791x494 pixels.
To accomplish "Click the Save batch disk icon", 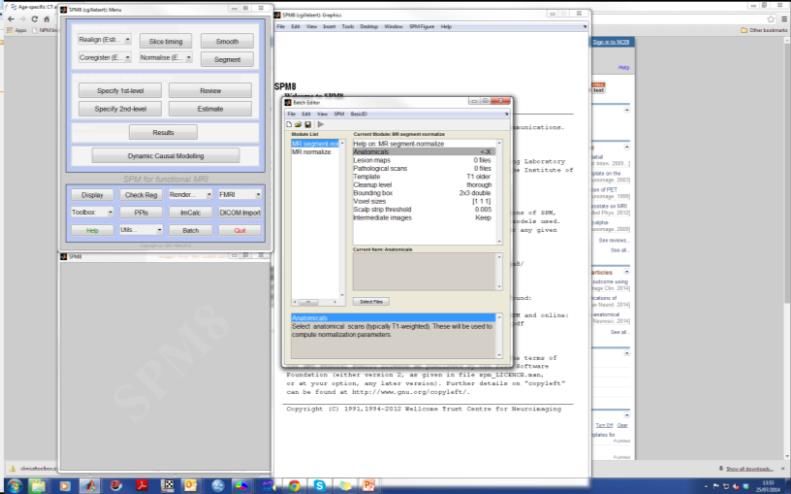I will (307, 124).
